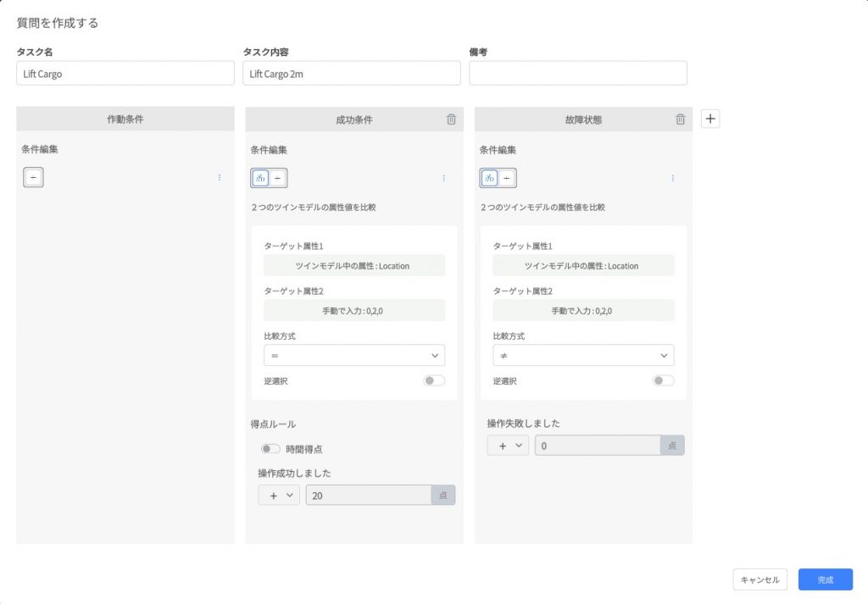The width and height of the screenshot is (868, 604).
Task: Toggle 逆選択 switch in 成功条件
Action: (434, 381)
